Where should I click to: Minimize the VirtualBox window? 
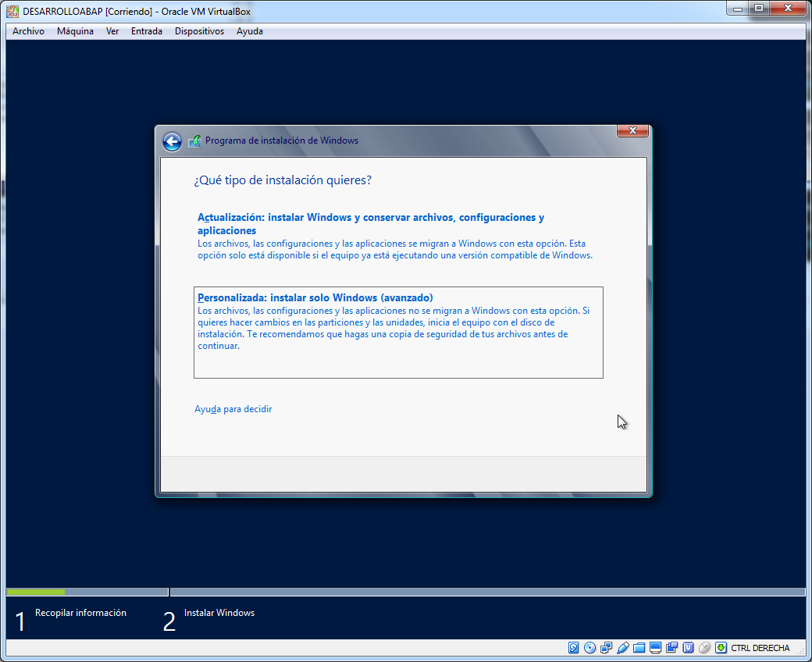pyautogui.click(x=737, y=9)
